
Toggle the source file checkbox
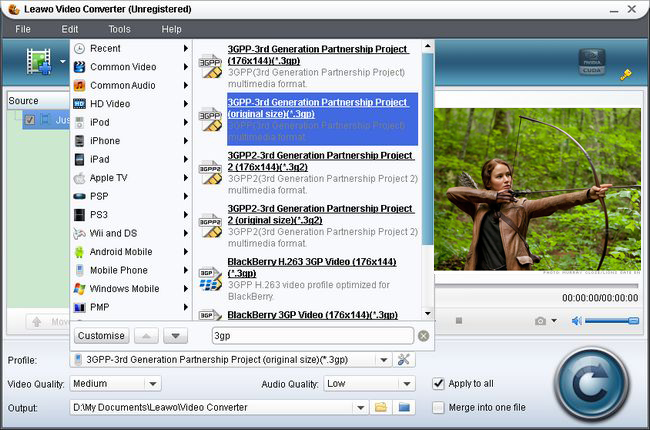29,120
